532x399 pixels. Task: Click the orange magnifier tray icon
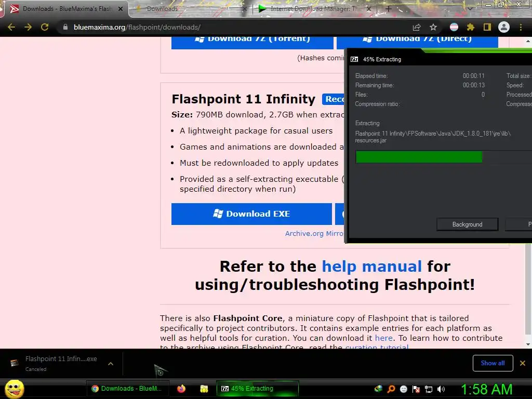point(391,389)
